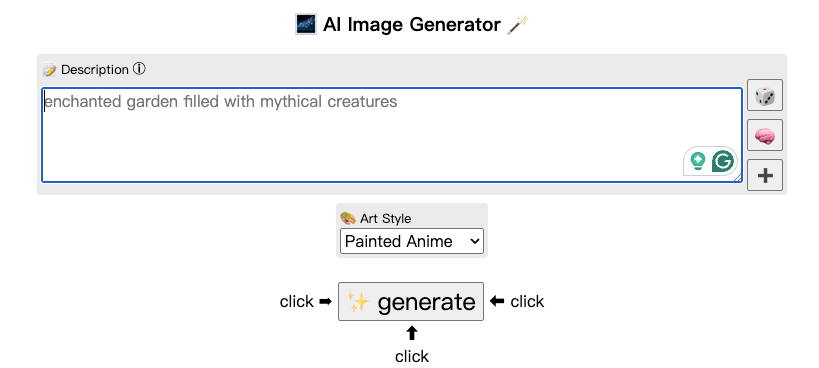Click the generate button
This screenshot has height=368, width=819.
tap(411, 302)
